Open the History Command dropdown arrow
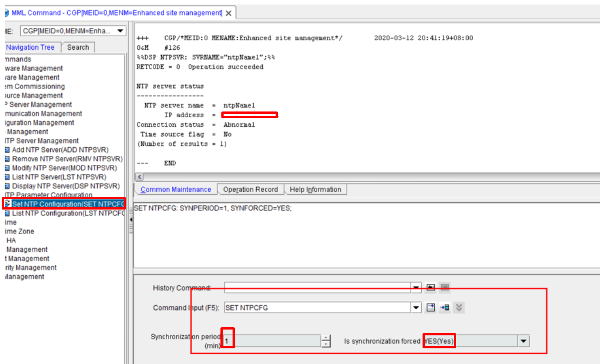The width and height of the screenshot is (600, 364). 417,287
